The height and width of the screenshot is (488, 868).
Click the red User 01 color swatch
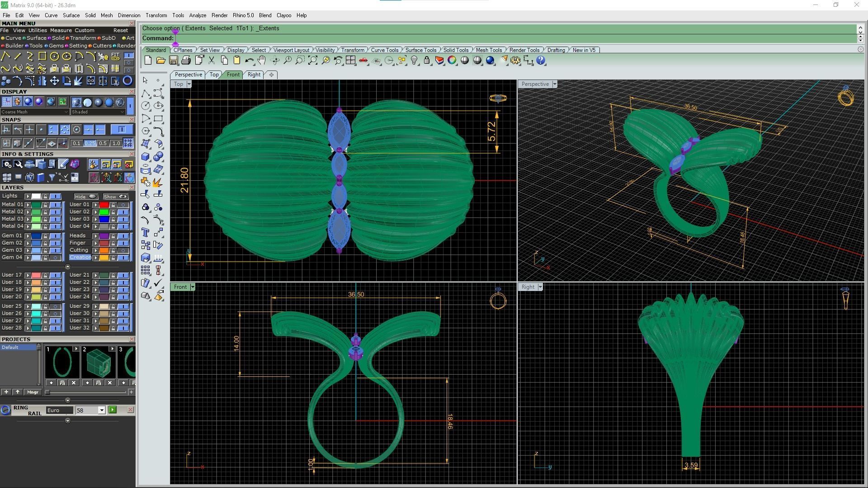coord(104,205)
